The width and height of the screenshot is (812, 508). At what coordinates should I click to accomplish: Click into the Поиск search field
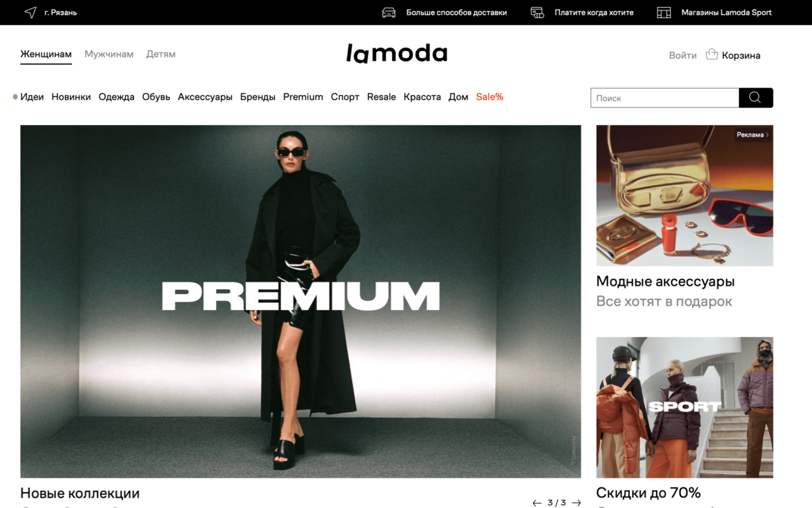(664, 98)
